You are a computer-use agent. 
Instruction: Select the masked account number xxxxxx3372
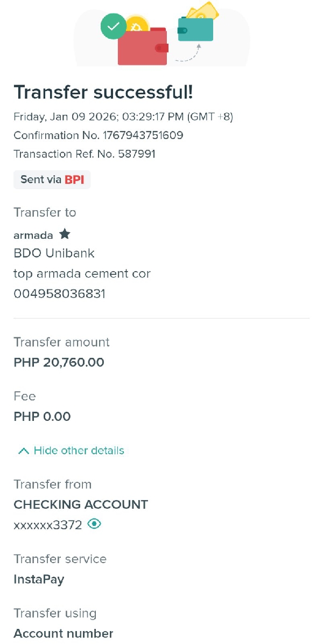47,525
